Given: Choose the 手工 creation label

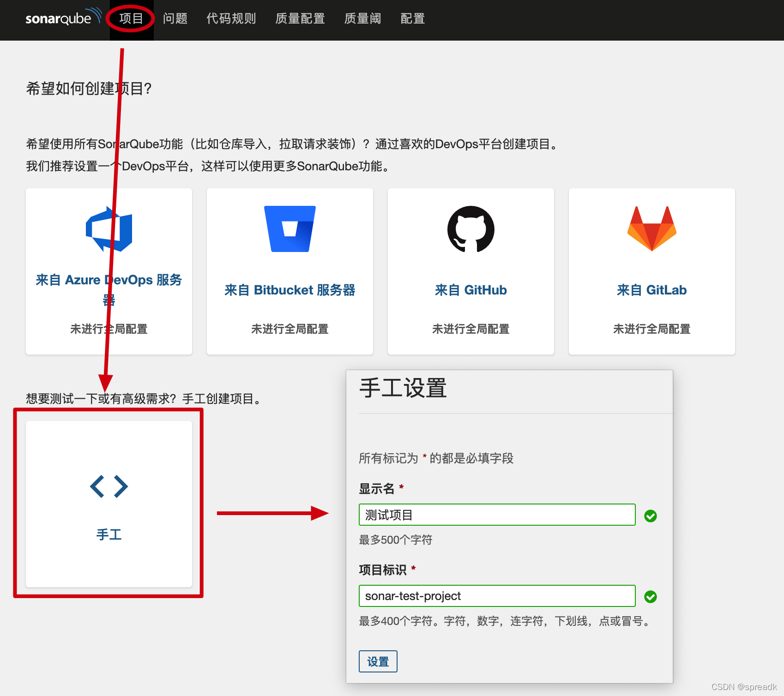Looking at the screenshot, I should coord(109,534).
